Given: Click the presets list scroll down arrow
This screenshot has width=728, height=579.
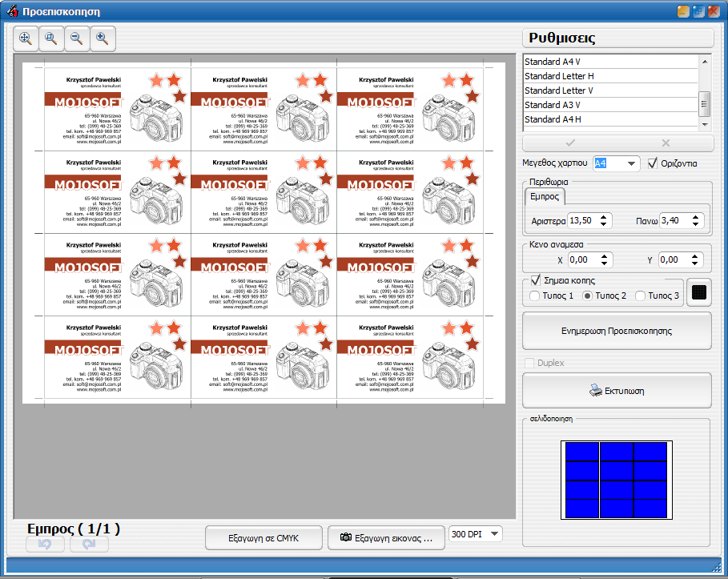Looking at the screenshot, I should click(705, 124).
